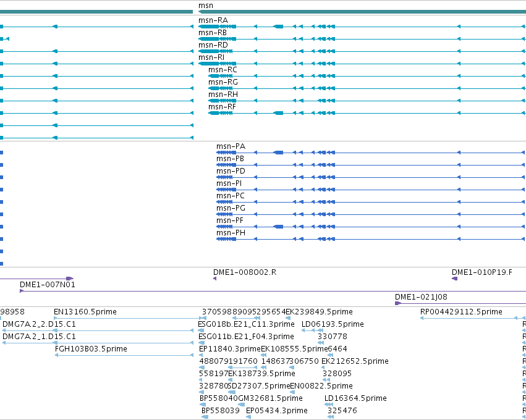This screenshot has width=526, height=420.
Task: Click the LD16364.5prime EST label
Action: point(355,398)
